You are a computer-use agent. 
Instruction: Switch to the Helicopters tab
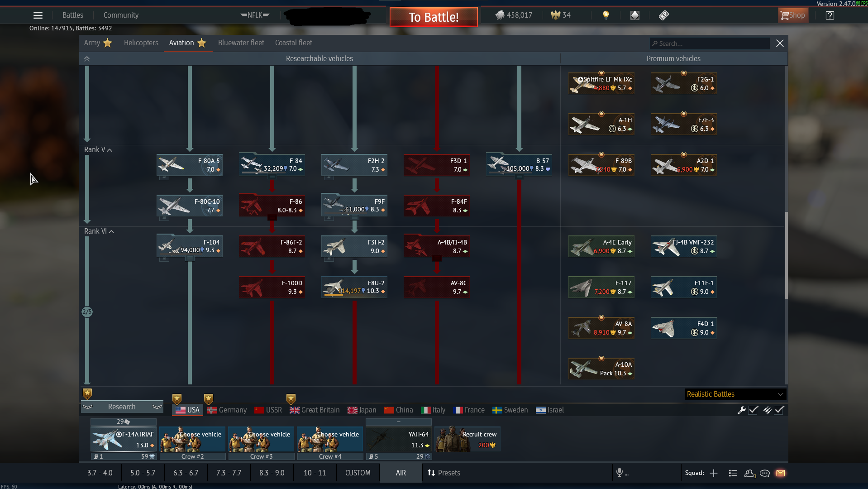141,43
